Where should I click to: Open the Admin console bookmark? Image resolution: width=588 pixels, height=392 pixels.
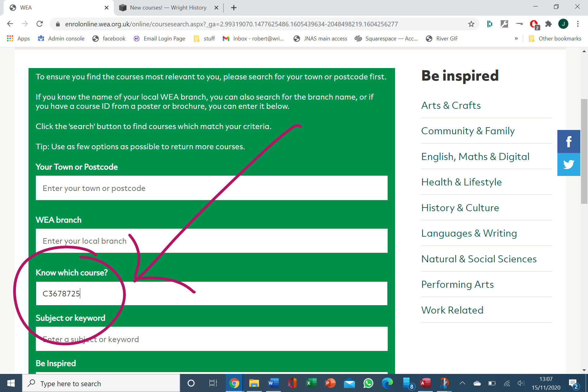61,39
